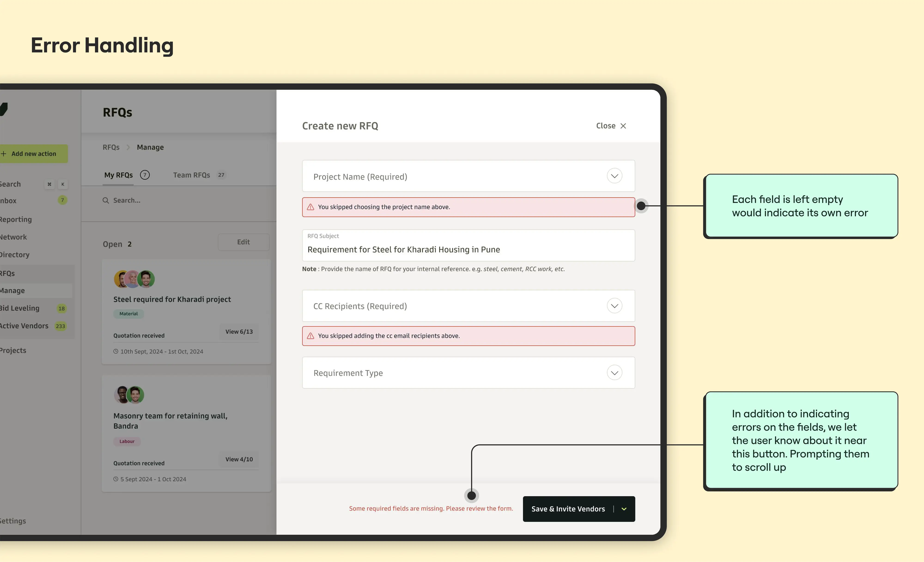Viewport: 924px width, 562px height.
Task: Click warning icon in cc recipients error
Action: tap(310, 336)
